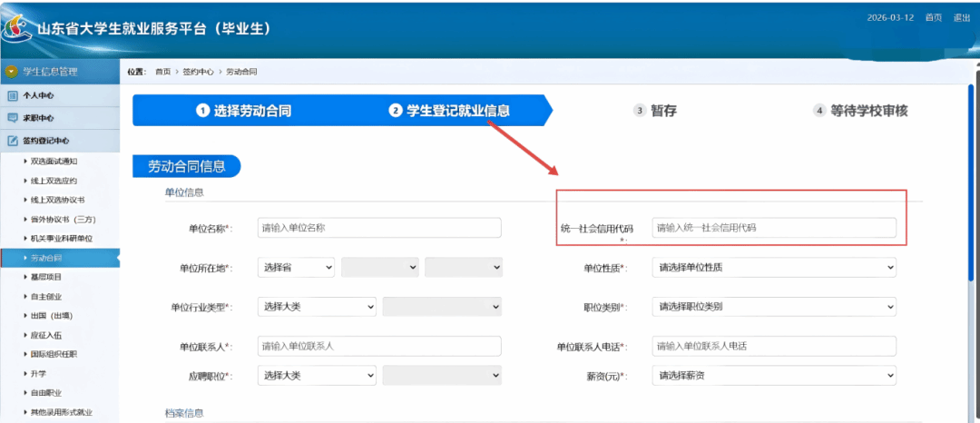Click the 签约登记中心 sidebar icon
Viewport: 980px width, 423px height.
(x=13, y=141)
